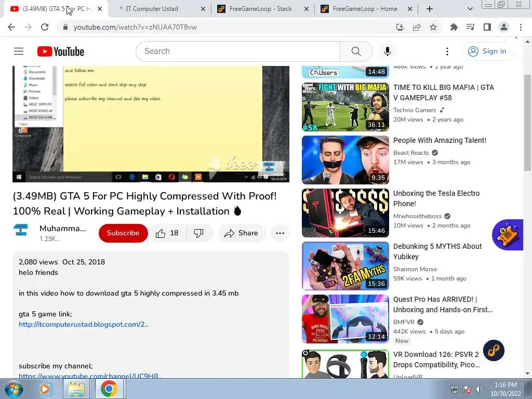Open Beast Reacts channel name
The width and height of the screenshot is (532, 399).
pos(411,153)
